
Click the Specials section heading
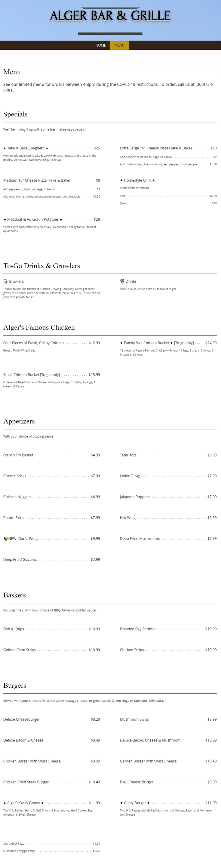tap(15, 114)
